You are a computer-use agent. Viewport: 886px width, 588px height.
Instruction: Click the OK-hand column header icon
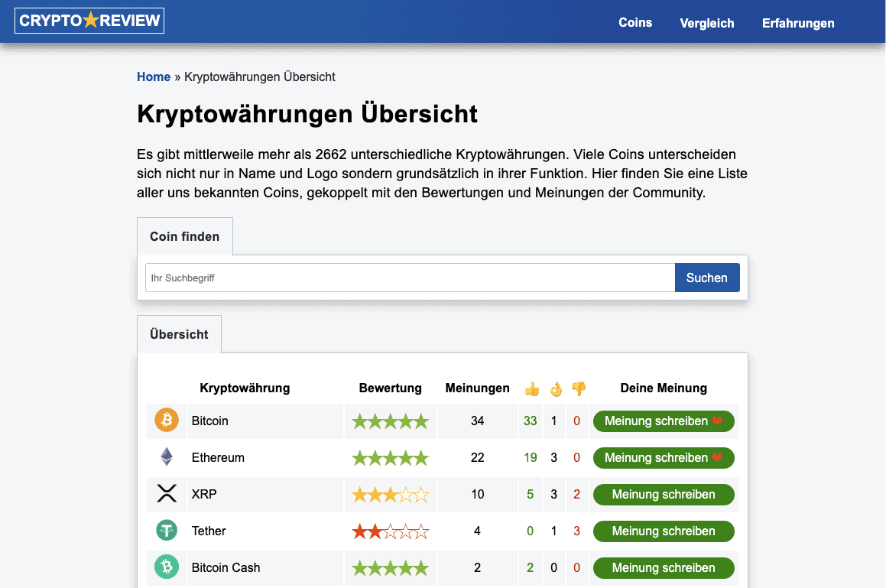[x=556, y=389]
